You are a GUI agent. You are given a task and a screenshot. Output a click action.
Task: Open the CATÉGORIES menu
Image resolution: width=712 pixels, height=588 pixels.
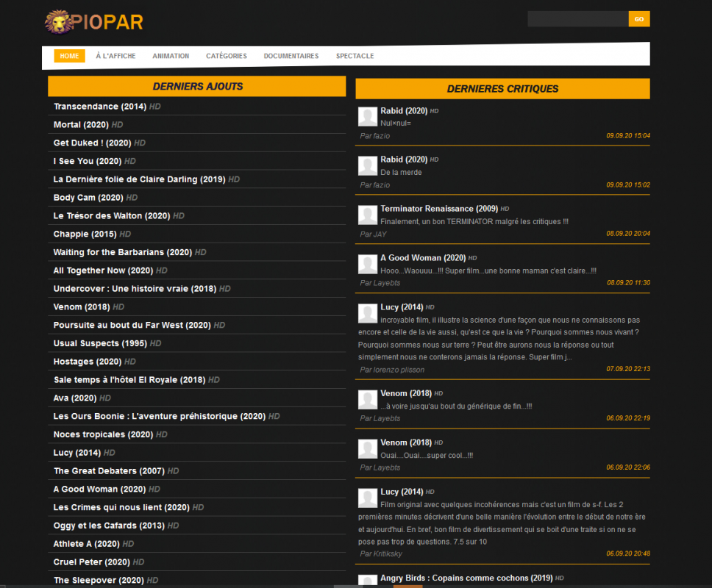point(227,56)
